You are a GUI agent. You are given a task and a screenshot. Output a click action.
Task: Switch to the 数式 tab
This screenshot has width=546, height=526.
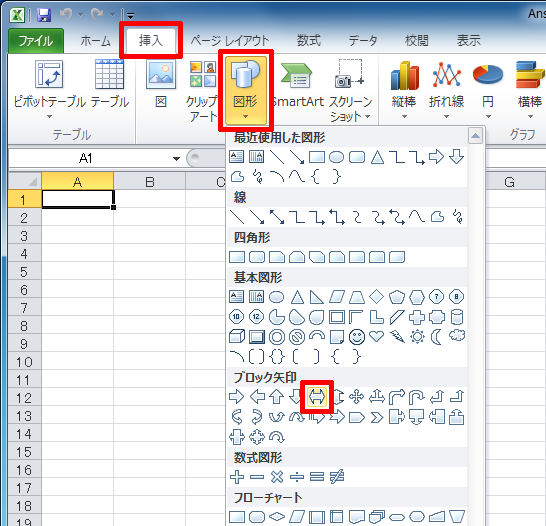pyautogui.click(x=309, y=41)
